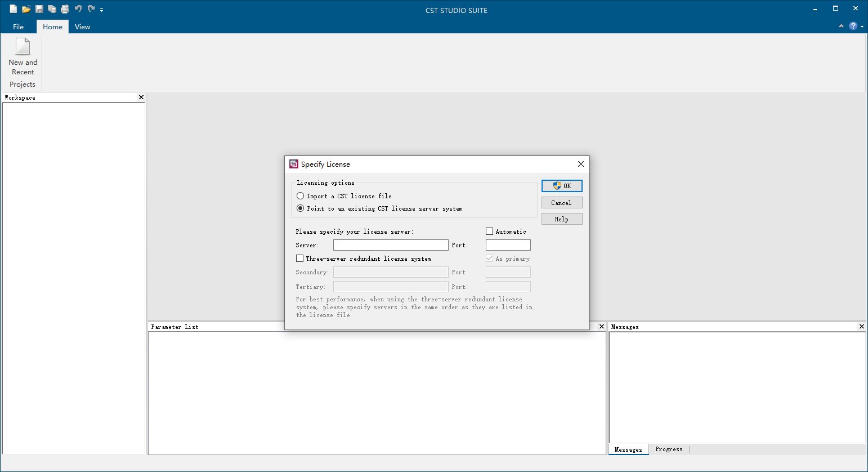Click the Port field beside Server
The height and width of the screenshot is (472, 868).
pyautogui.click(x=508, y=245)
